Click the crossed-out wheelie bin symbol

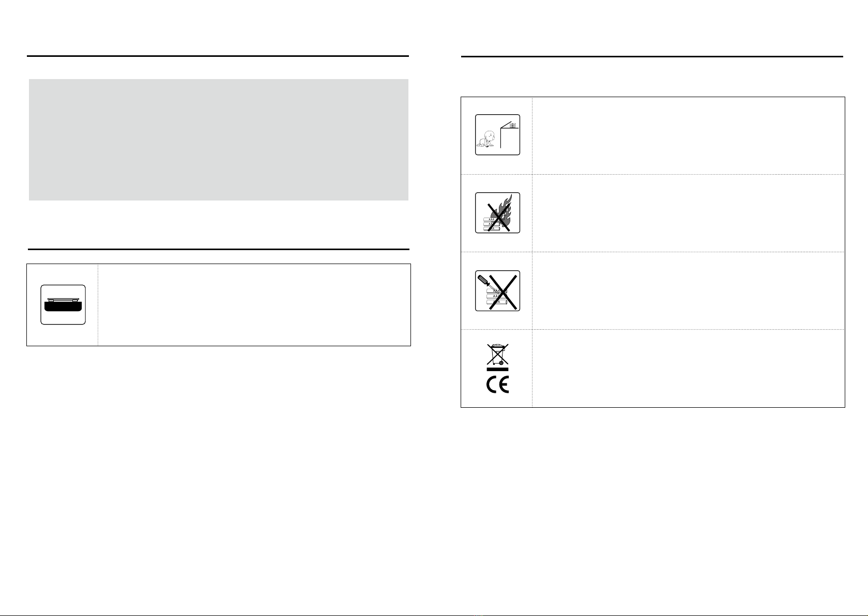(497, 355)
